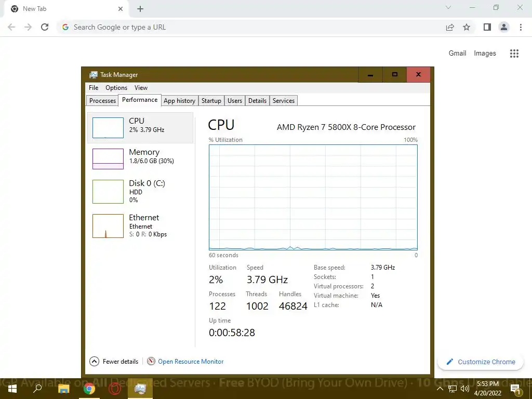
Task: Open the notification center icon
Action: (x=515, y=389)
